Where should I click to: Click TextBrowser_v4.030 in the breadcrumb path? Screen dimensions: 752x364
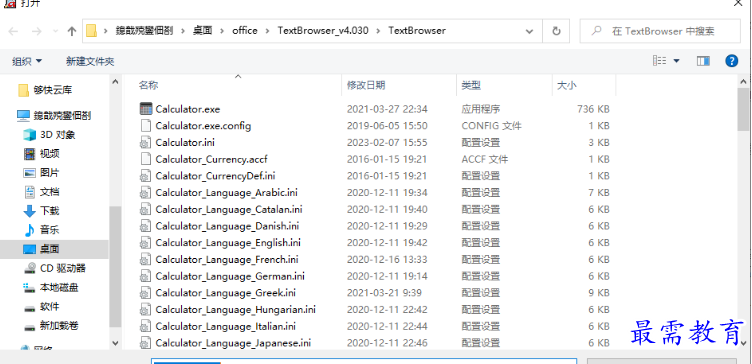(x=323, y=31)
